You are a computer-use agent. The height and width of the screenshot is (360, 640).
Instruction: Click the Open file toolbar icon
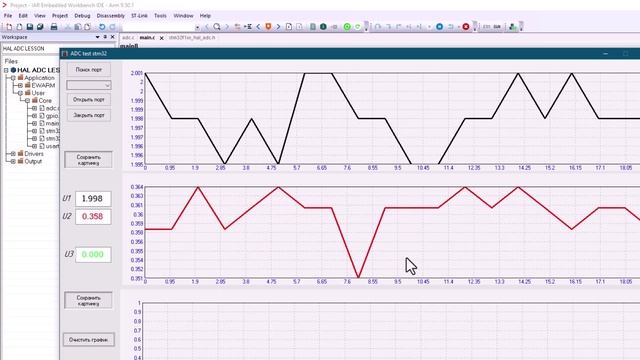tap(19, 27)
